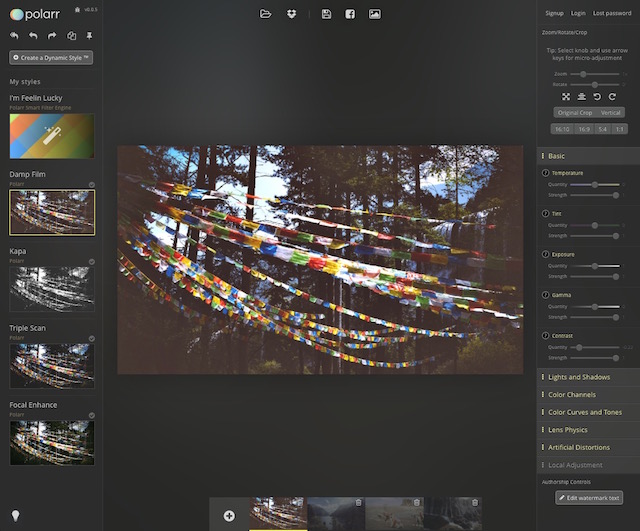The width and height of the screenshot is (640, 531).
Task: Rotate the photo counterclockwise
Action: point(597,97)
